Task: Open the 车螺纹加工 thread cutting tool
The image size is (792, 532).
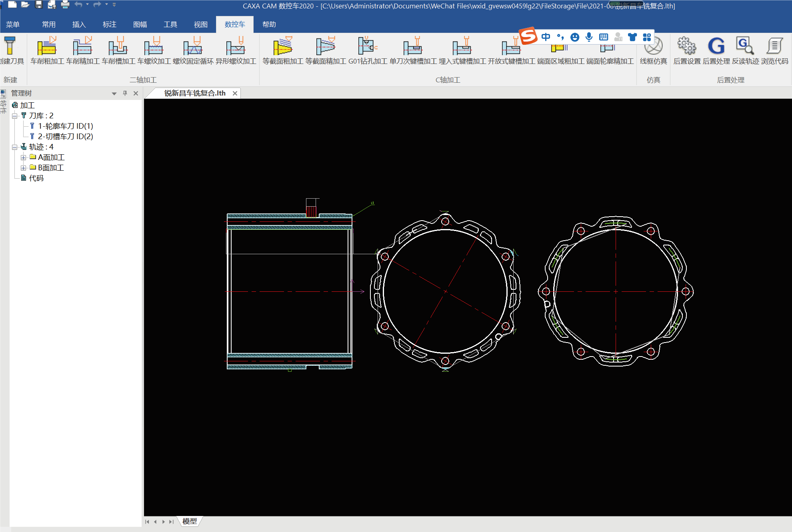Action: pos(154,47)
